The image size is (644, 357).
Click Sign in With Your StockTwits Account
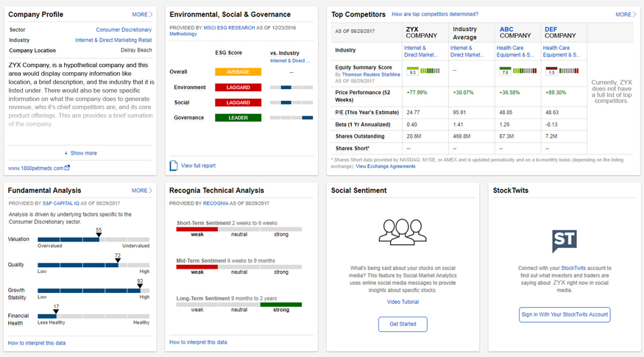click(565, 314)
